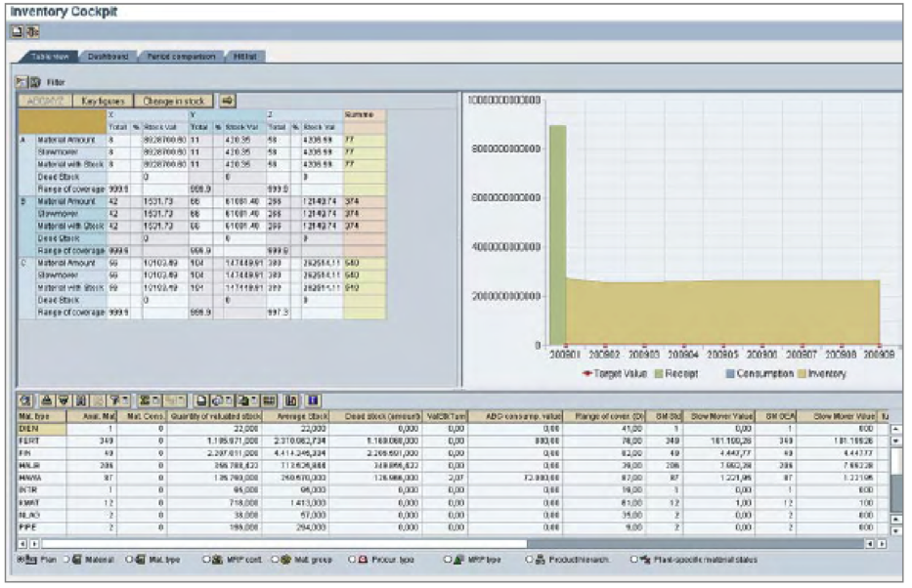Select the Procur. type radio button
This screenshot has width=912, height=588.
coord(352,560)
